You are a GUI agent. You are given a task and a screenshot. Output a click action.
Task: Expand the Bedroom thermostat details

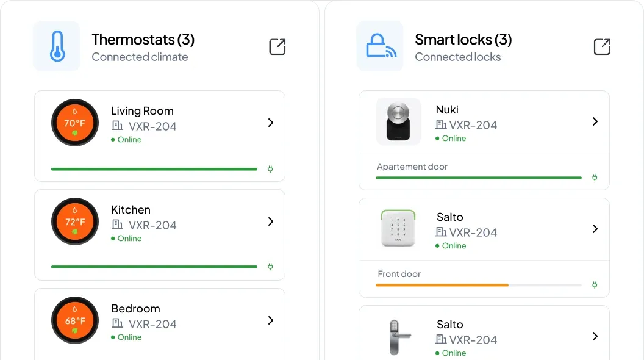tap(271, 320)
